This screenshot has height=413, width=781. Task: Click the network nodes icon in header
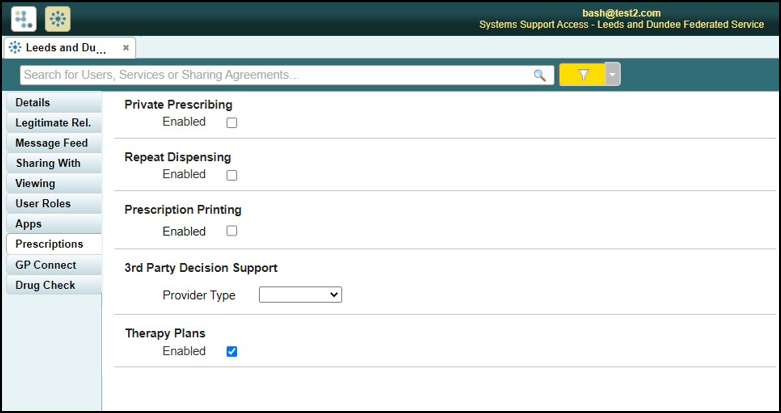point(24,18)
